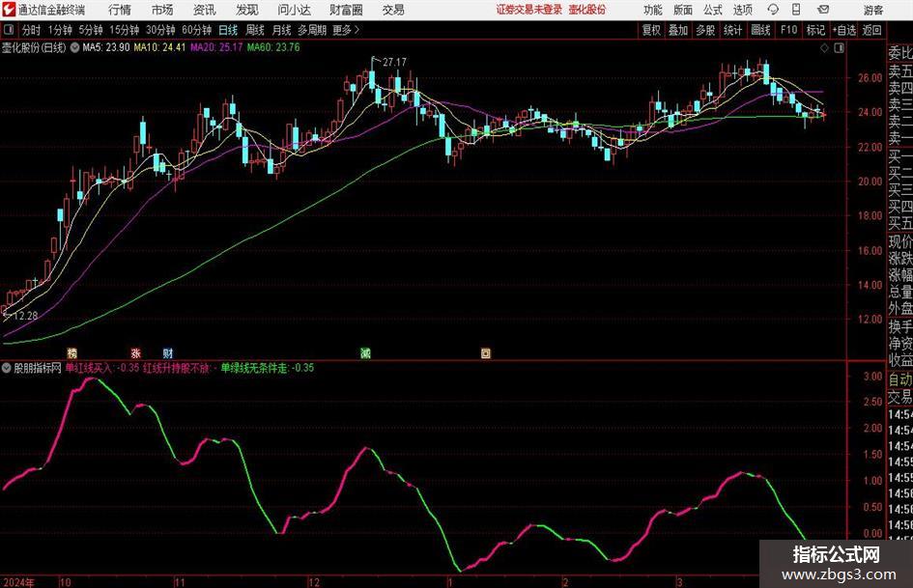Switch to 15分钟 period
Screen dimensions: 913x588
point(125,30)
